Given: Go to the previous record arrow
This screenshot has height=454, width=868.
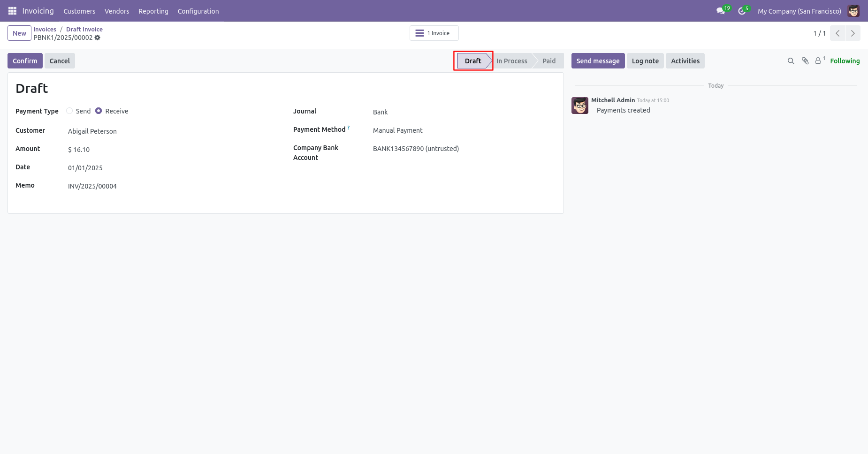Looking at the screenshot, I should pyautogui.click(x=838, y=33).
